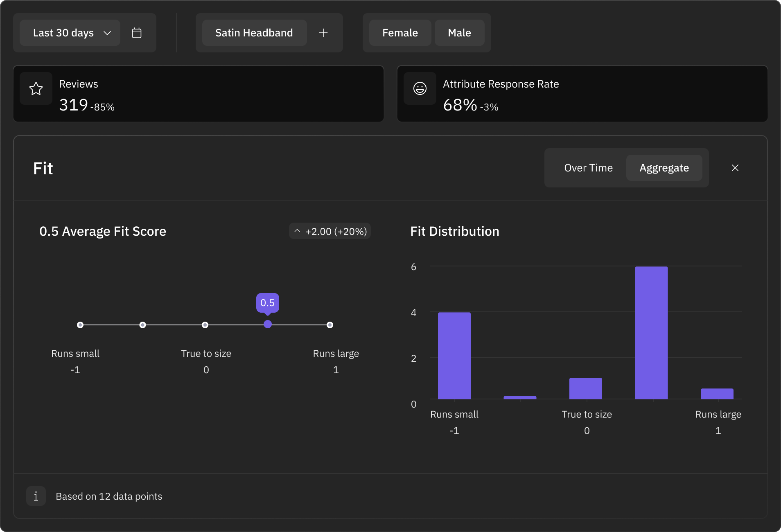Expand the Last 30 days dropdown
Image resolution: width=781 pixels, height=532 pixels.
click(x=63, y=33)
